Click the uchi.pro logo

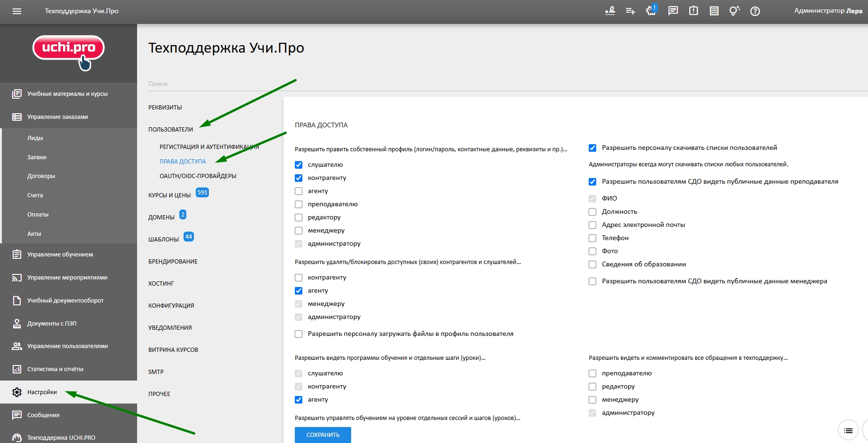[69, 53]
